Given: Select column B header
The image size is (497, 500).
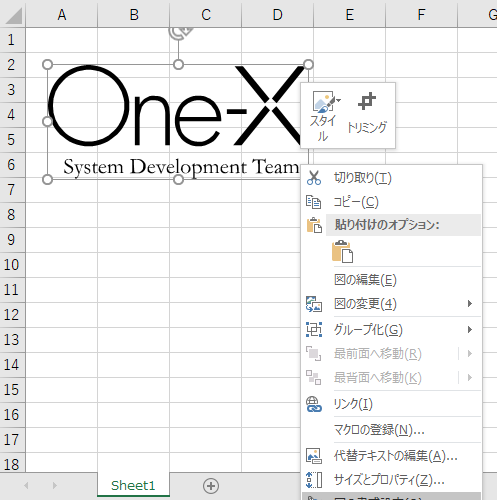Looking at the screenshot, I should [134, 14].
